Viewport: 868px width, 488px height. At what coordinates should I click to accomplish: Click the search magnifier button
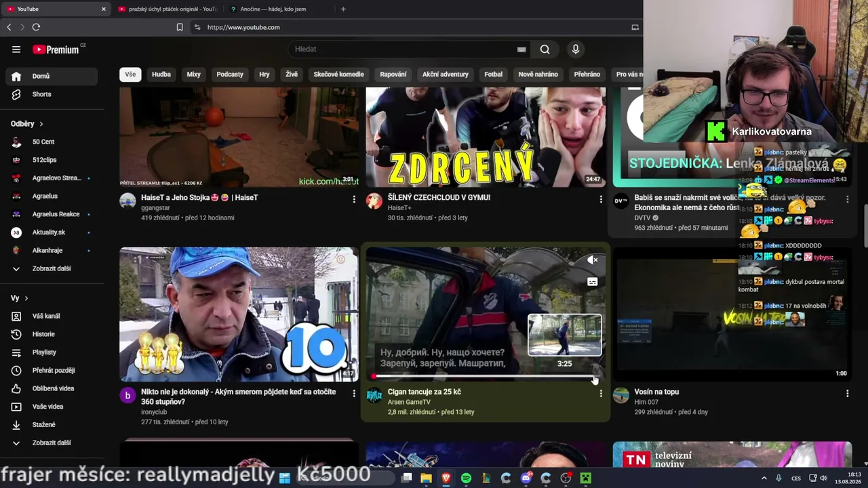(x=545, y=49)
